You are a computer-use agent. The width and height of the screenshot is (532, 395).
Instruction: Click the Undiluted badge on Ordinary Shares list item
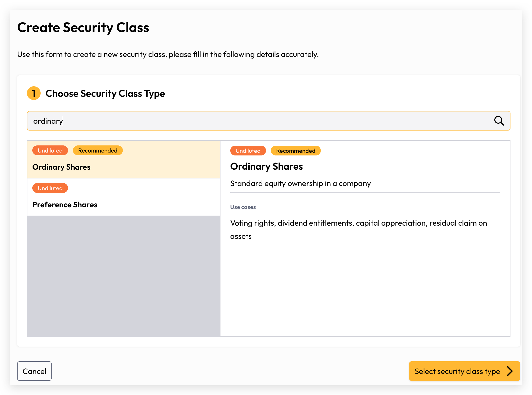tap(50, 150)
